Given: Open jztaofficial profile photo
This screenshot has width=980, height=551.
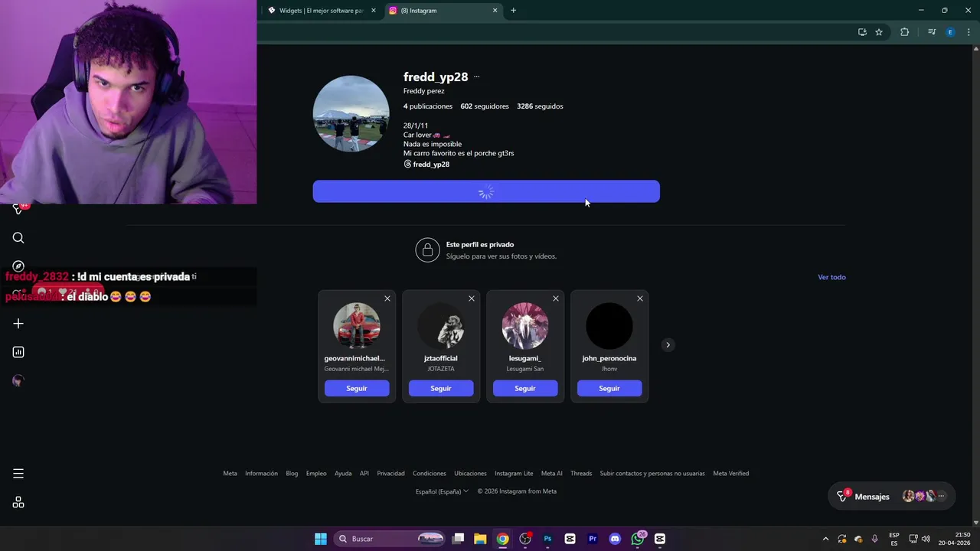Looking at the screenshot, I should [441, 326].
